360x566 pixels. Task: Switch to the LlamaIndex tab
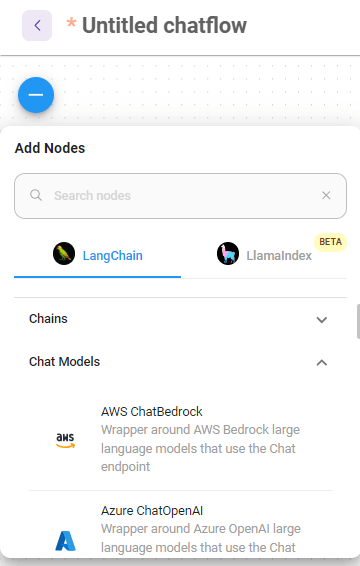pos(264,255)
